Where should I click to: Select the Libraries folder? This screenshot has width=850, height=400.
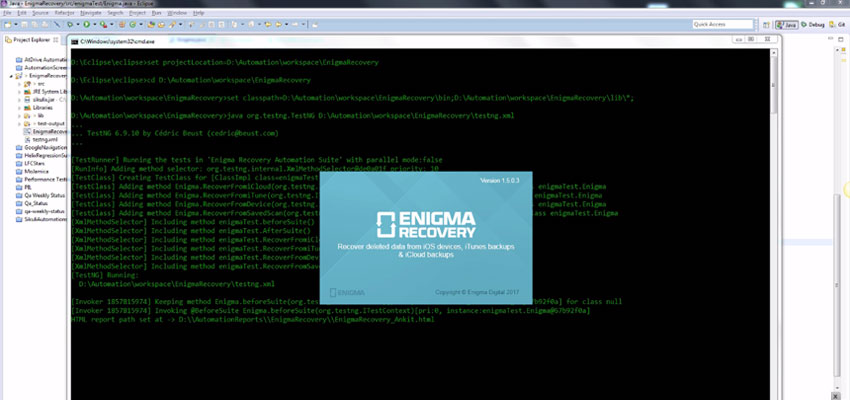[x=38, y=108]
